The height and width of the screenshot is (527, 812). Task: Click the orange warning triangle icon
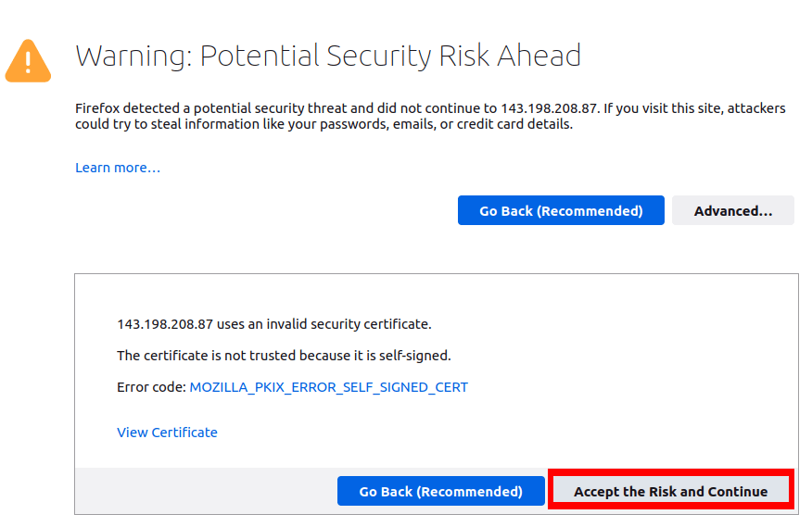pyautogui.click(x=28, y=61)
